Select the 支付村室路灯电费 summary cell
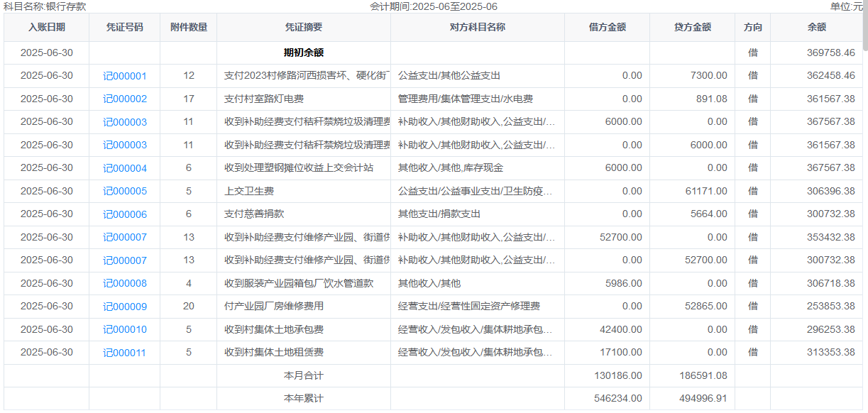Screen dimensions: 868x413 click(x=264, y=99)
